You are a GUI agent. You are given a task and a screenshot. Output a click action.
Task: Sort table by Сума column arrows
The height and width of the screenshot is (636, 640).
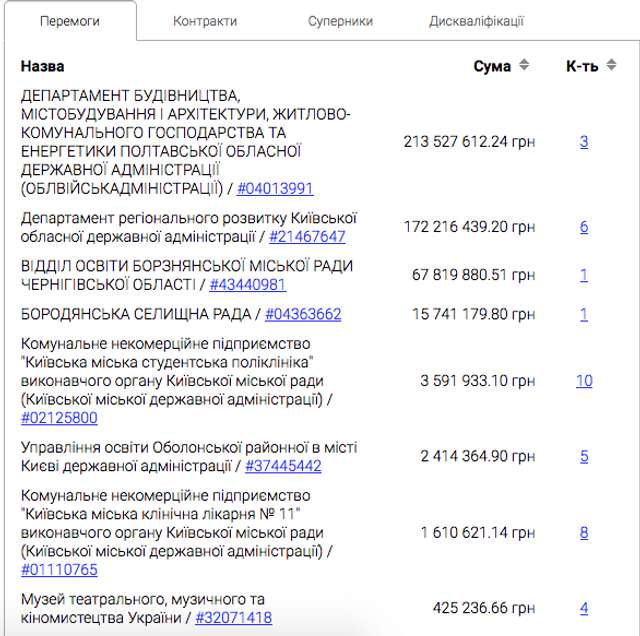pyautogui.click(x=524, y=65)
